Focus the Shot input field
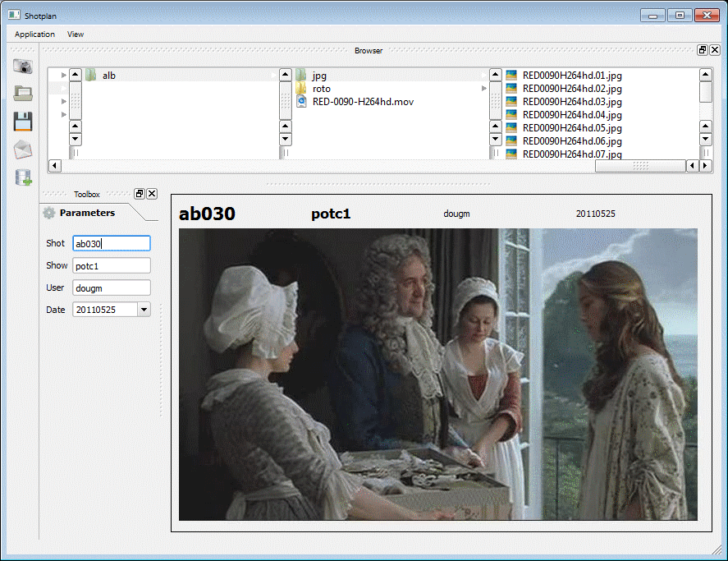 coord(112,244)
